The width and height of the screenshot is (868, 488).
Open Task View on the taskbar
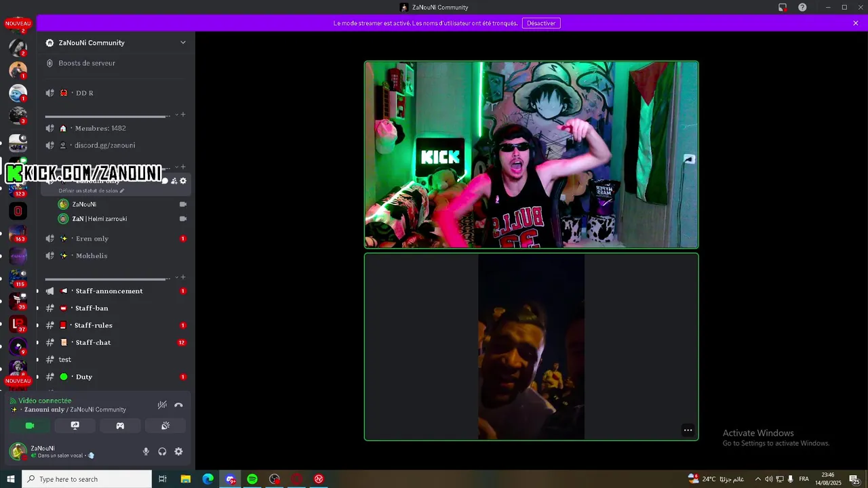click(x=163, y=479)
